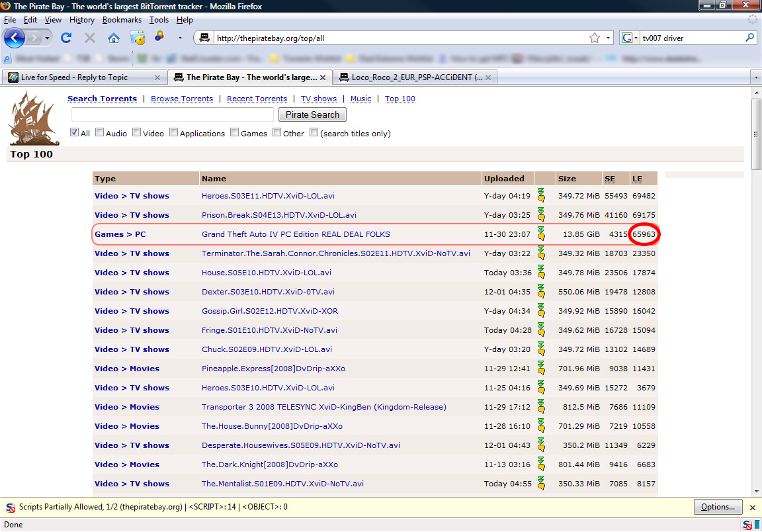Open the Recent Torrents link
Image resolution: width=762 pixels, height=532 pixels.
(x=257, y=99)
